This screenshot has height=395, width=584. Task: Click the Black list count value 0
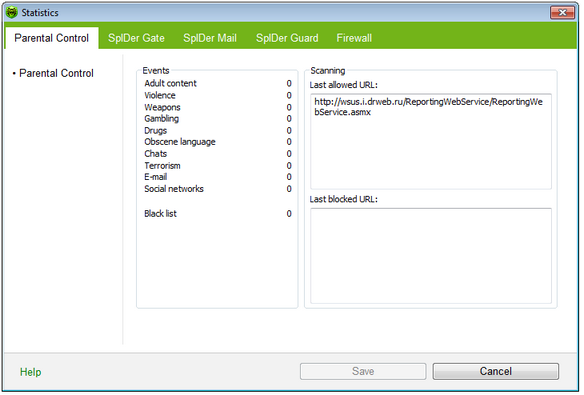pyautogui.click(x=289, y=214)
